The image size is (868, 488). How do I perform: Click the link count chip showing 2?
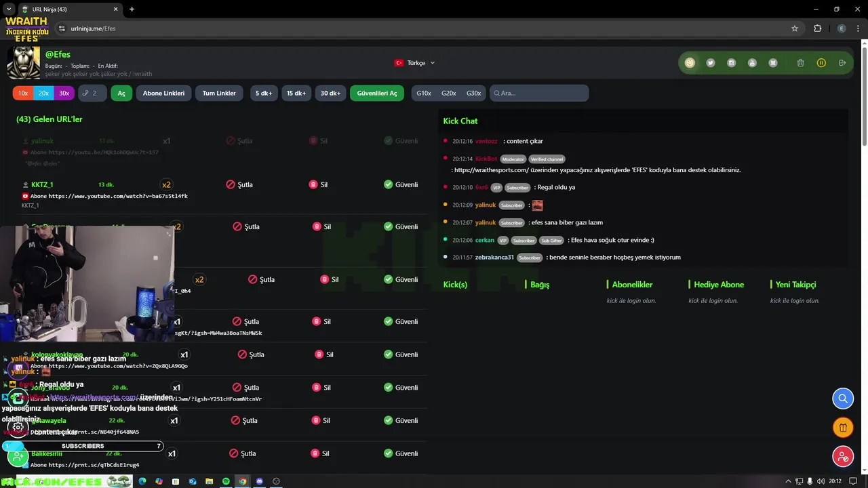point(92,93)
